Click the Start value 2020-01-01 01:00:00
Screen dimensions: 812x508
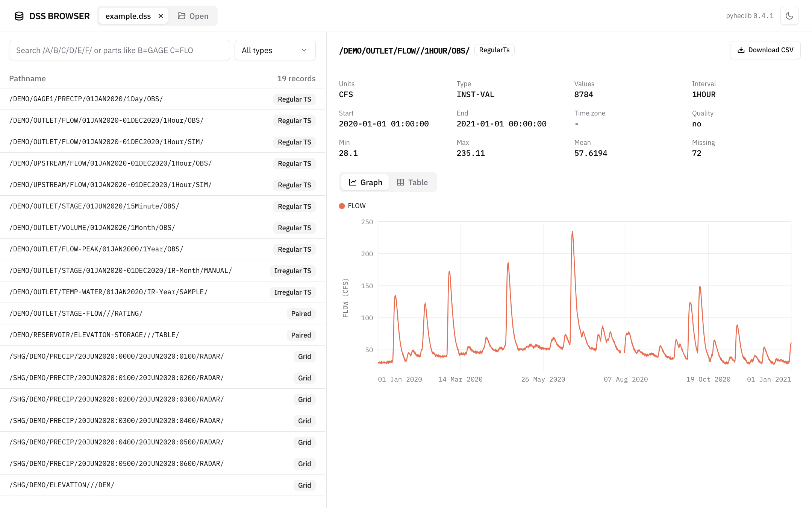[x=384, y=124]
